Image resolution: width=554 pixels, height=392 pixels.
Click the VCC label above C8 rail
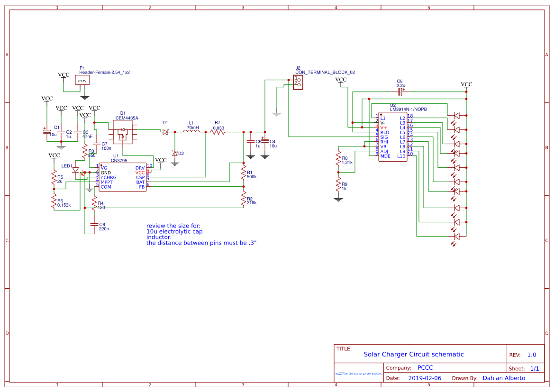tap(466, 84)
